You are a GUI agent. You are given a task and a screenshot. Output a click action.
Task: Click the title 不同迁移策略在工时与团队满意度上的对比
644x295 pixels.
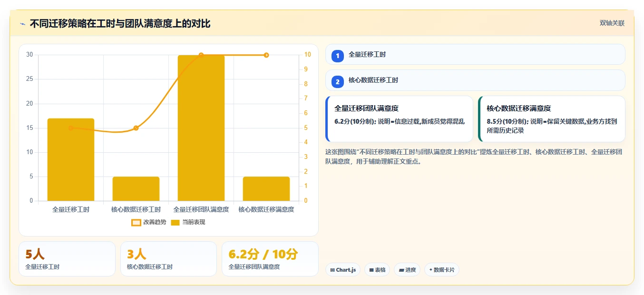pos(120,24)
